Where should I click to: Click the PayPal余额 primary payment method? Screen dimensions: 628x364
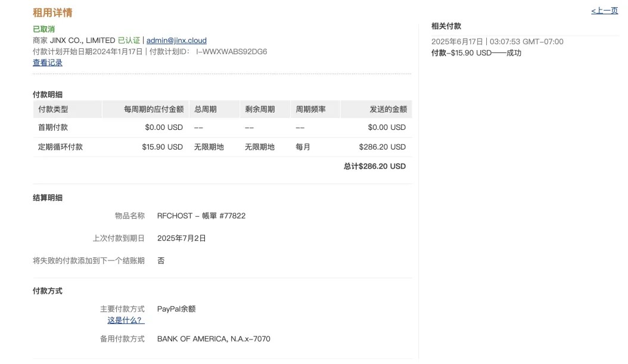click(x=176, y=309)
